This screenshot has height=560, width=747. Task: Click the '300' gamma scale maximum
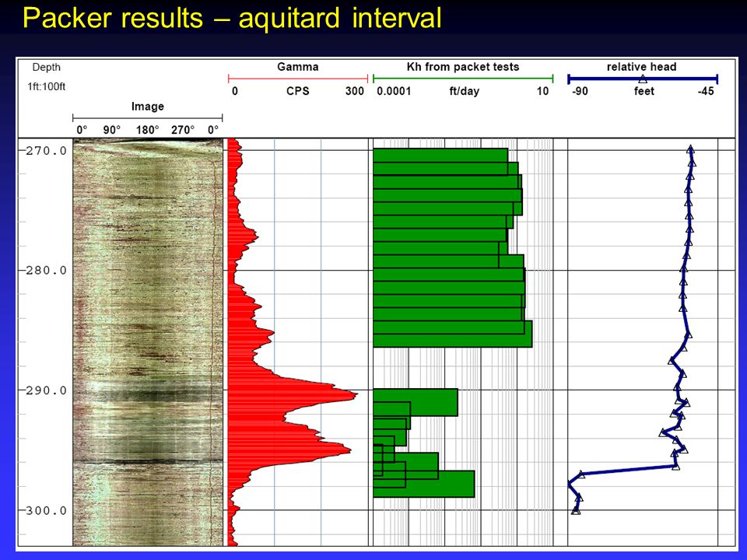click(355, 91)
